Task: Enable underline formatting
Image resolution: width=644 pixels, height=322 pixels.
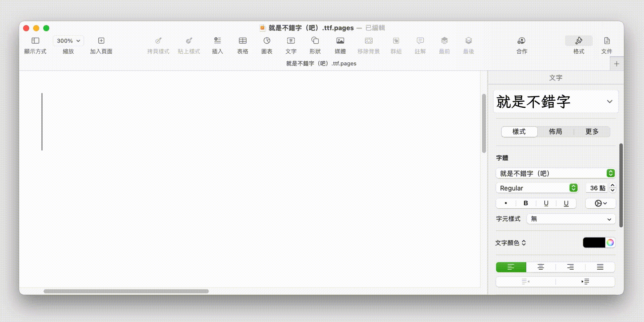Action: point(545,203)
